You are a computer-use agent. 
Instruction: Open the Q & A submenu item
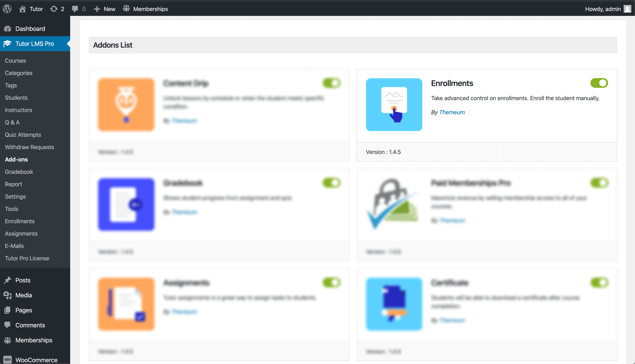tap(12, 122)
